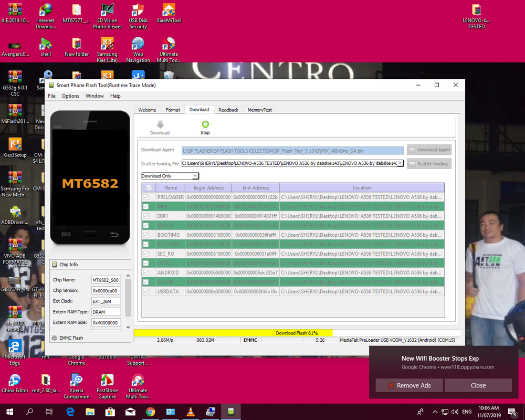Open ENG language indicator in tray
The height and width of the screenshot is (420, 525).
(467, 412)
